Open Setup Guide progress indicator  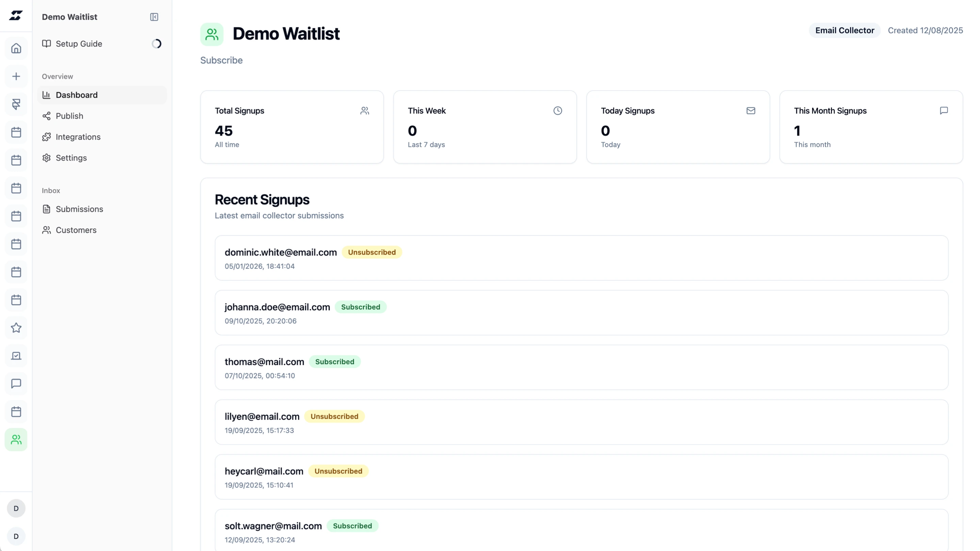click(157, 44)
